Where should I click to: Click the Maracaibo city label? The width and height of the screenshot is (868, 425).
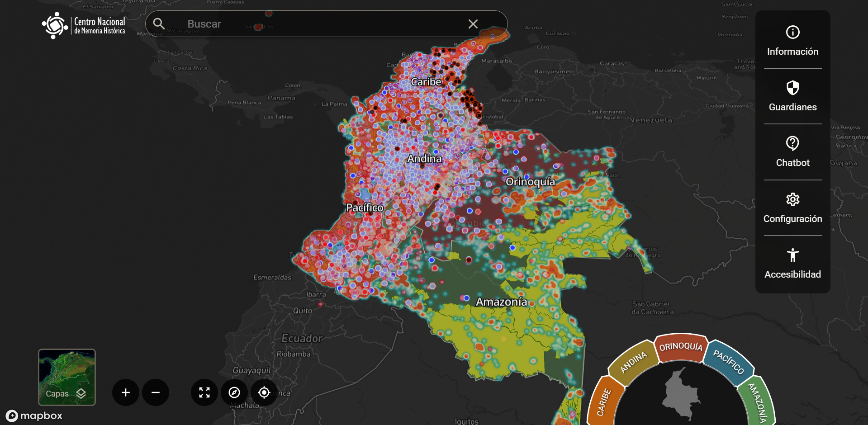497,61
